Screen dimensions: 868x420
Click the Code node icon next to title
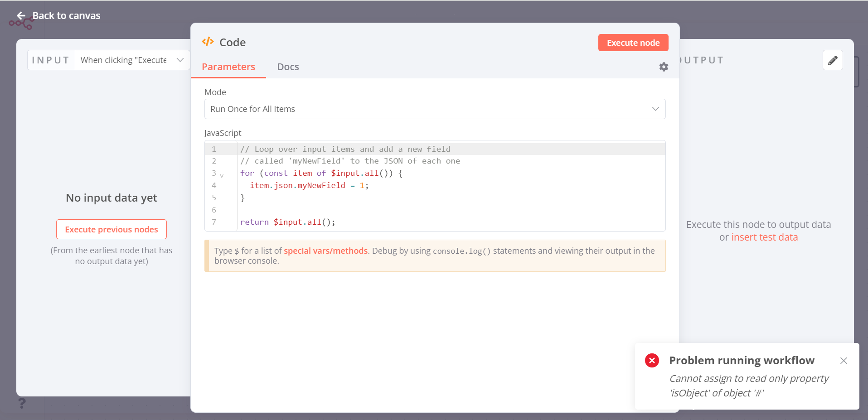click(x=208, y=41)
